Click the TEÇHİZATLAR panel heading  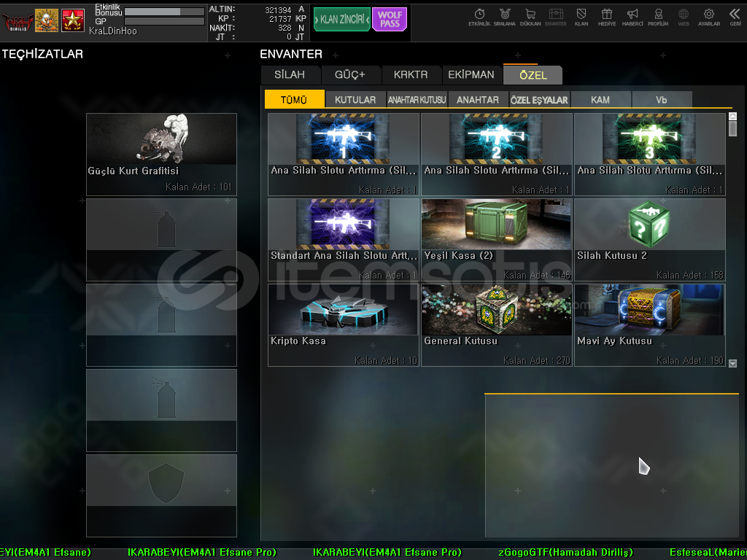(42, 54)
